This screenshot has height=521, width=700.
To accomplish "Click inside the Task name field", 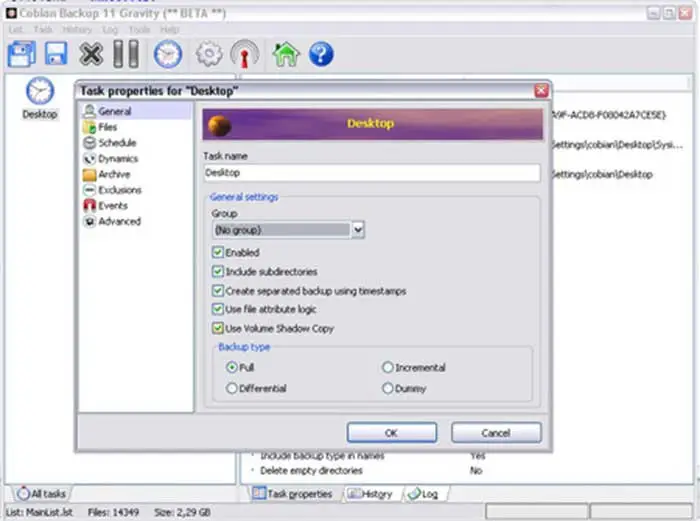I will click(372, 173).
